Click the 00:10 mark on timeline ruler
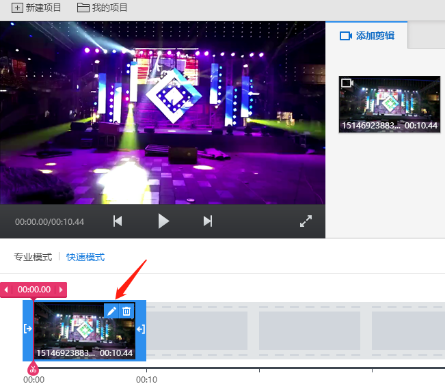This screenshot has height=387, width=446. [x=146, y=380]
